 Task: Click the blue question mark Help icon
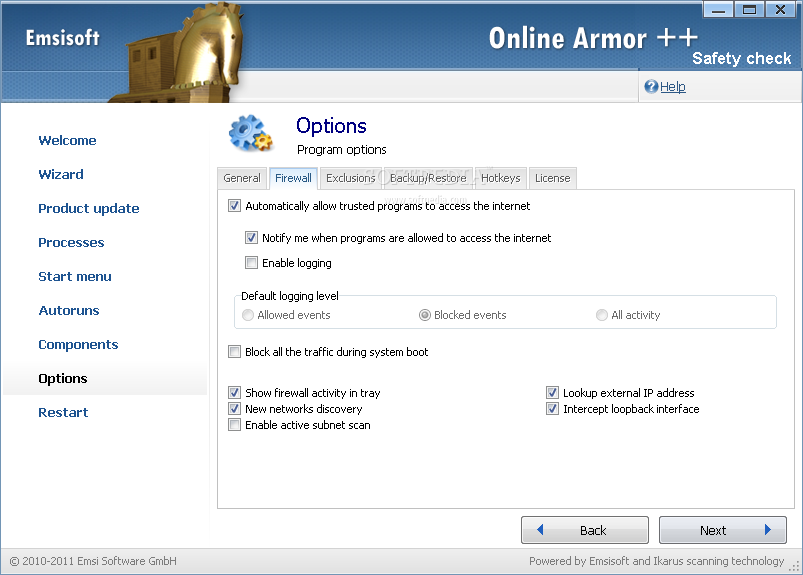tap(651, 87)
